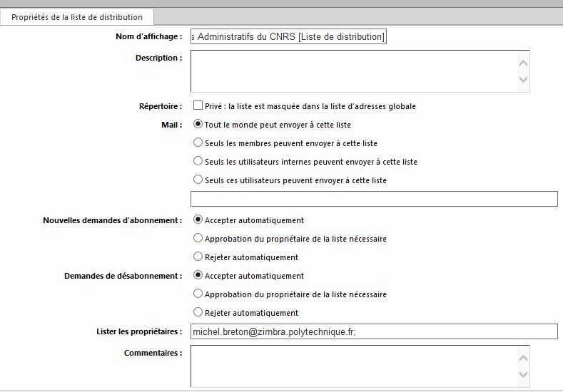The width and height of the screenshot is (563, 392).
Task: Click the Nom d'affichage input field
Action: pos(288,36)
